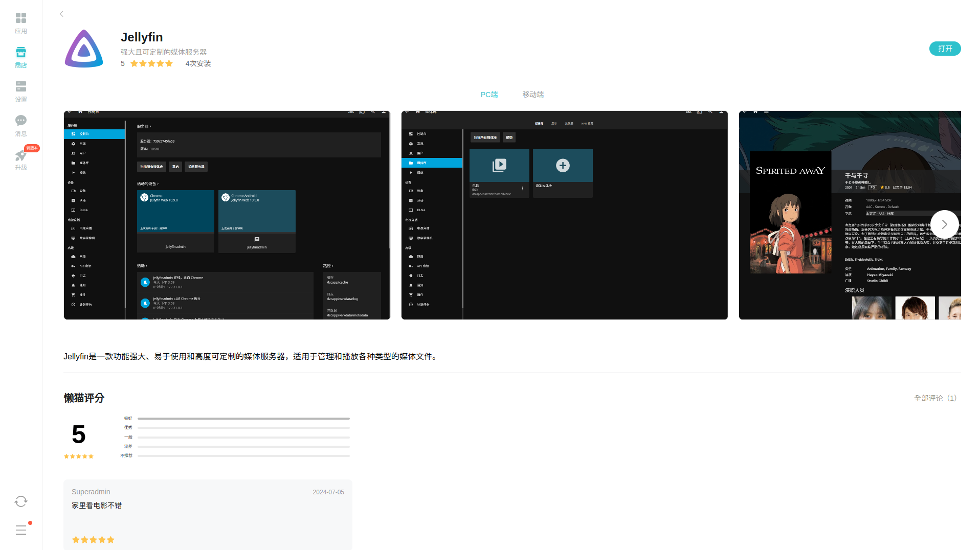Click the header star rating next to 5

click(151, 64)
